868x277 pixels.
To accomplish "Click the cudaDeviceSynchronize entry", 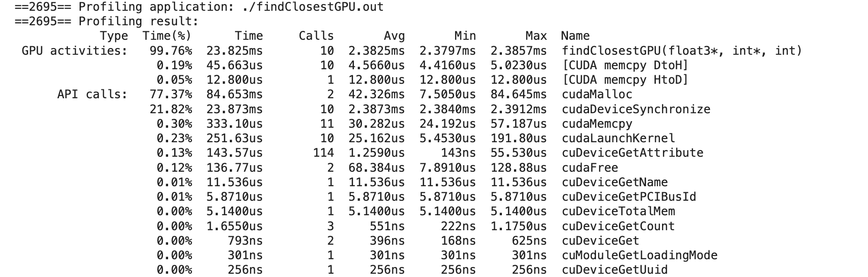I will pyautogui.click(x=636, y=109).
